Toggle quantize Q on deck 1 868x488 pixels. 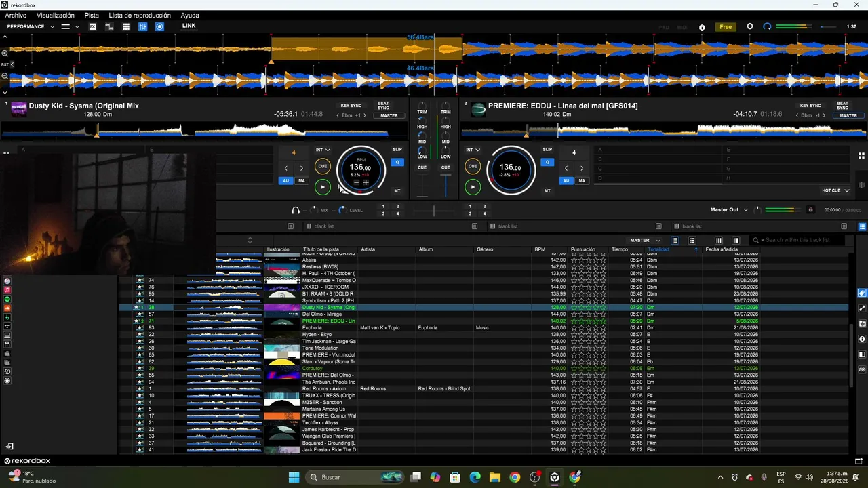point(397,162)
